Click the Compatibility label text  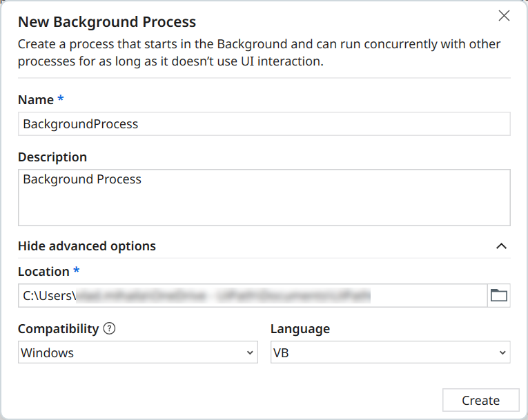(x=59, y=329)
